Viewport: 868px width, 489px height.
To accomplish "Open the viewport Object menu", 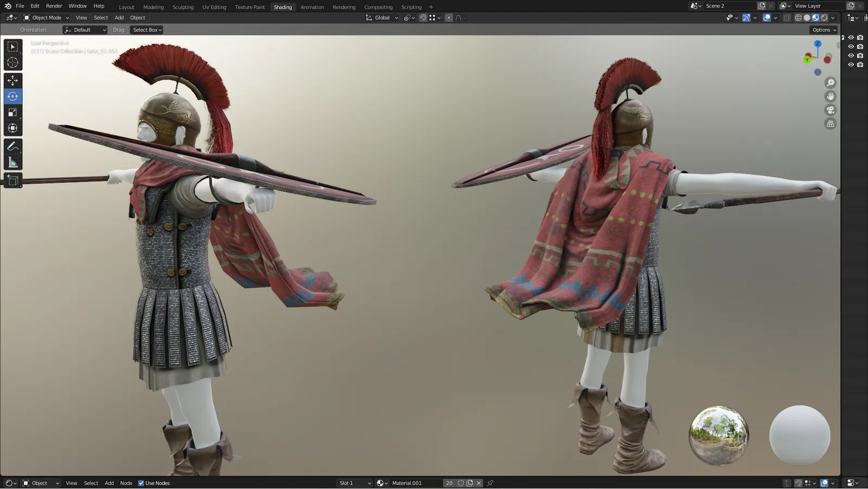I will pos(138,18).
